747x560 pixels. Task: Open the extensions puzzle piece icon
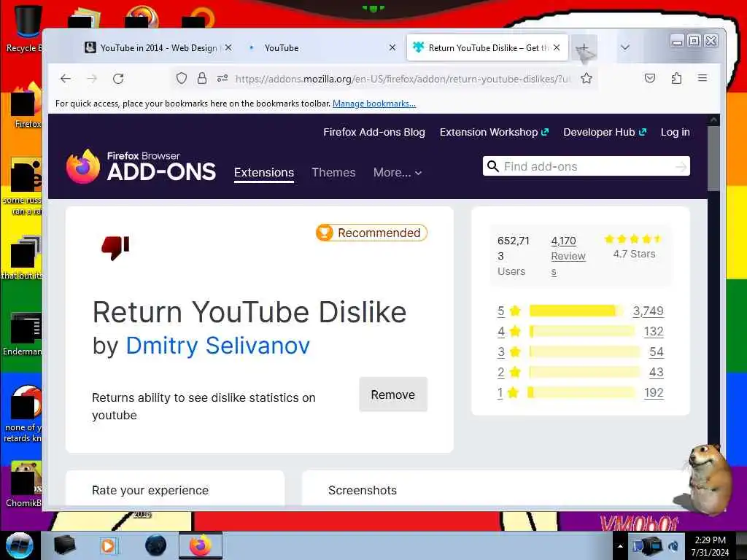[x=676, y=78]
